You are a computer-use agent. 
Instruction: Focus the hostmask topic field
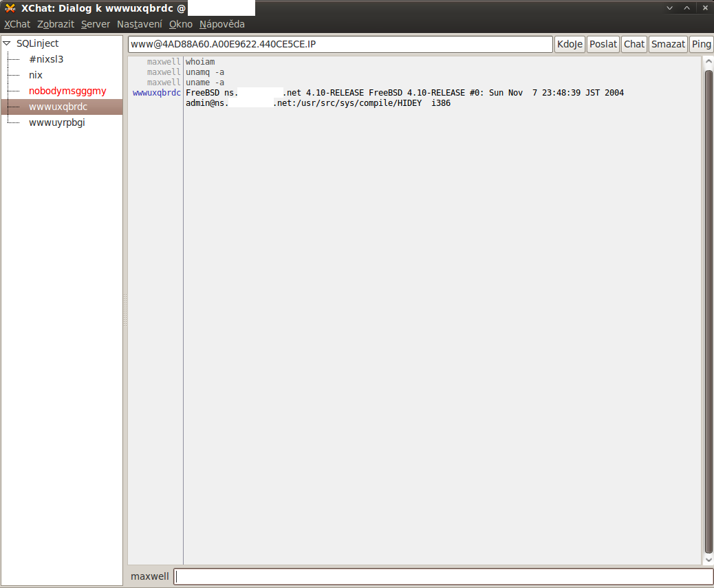pos(340,44)
